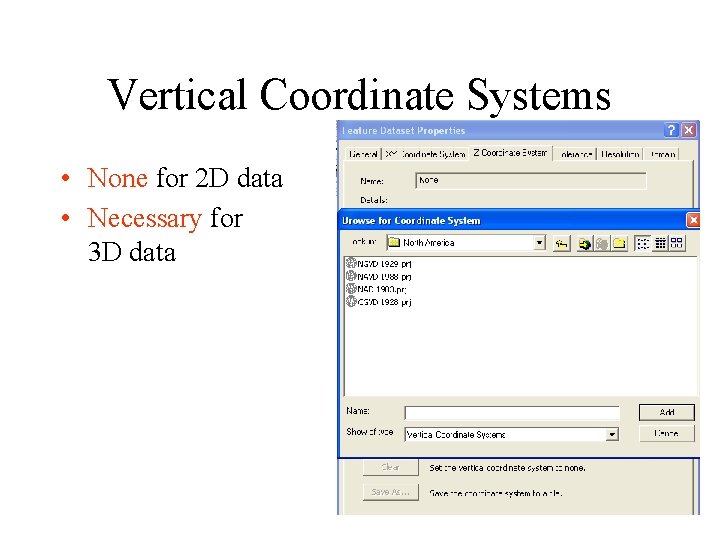
Task: Close the Feature Dataset Properties window
Action: [688, 130]
